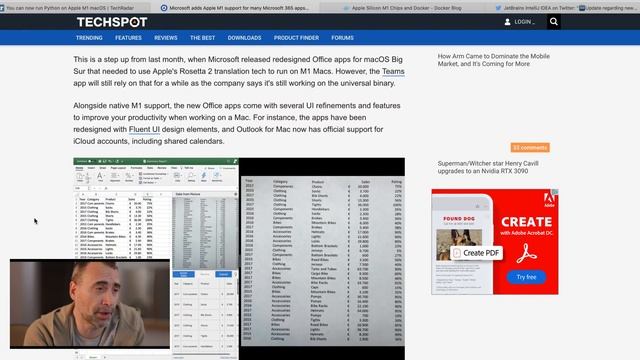Click the dog photo in Adobe ad

[459, 244]
